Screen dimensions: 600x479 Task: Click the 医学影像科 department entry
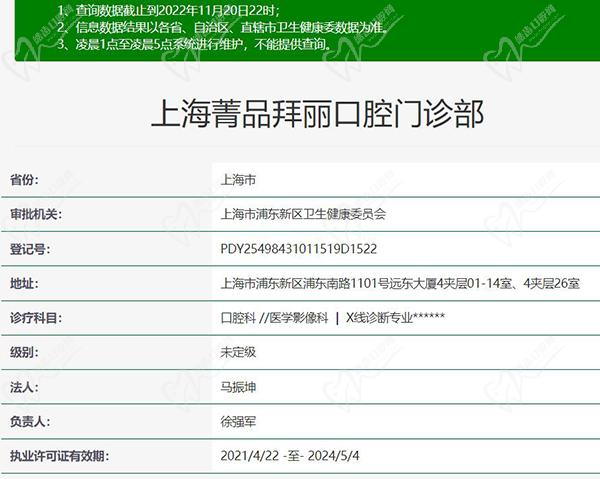[x=298, y=318]
